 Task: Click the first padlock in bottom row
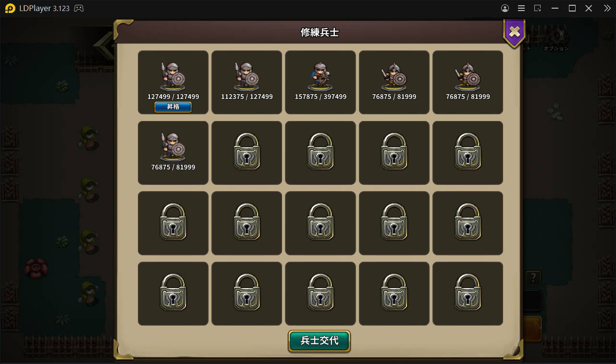click(x=173, y=292)
